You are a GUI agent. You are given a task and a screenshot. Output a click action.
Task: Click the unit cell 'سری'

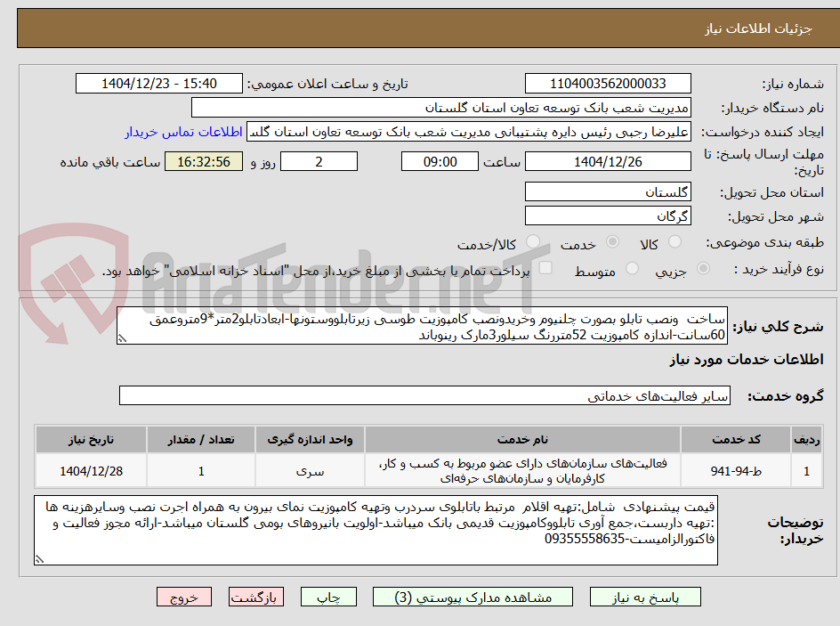coord(311,471)
